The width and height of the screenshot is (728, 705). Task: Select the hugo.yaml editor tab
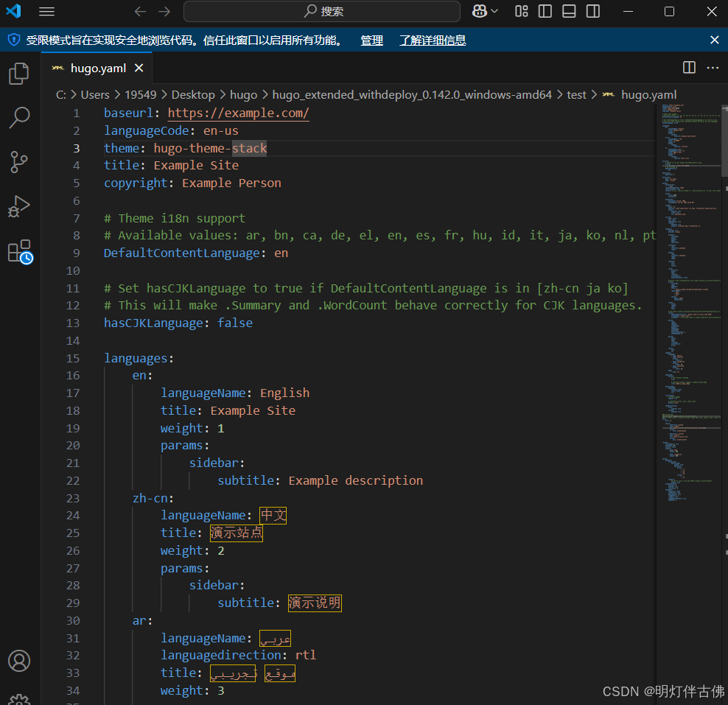point(97,69)
